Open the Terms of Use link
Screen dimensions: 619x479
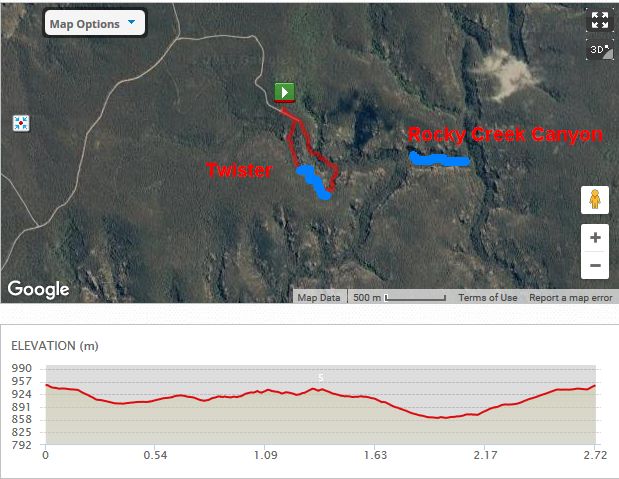click(x=487, y=298)
